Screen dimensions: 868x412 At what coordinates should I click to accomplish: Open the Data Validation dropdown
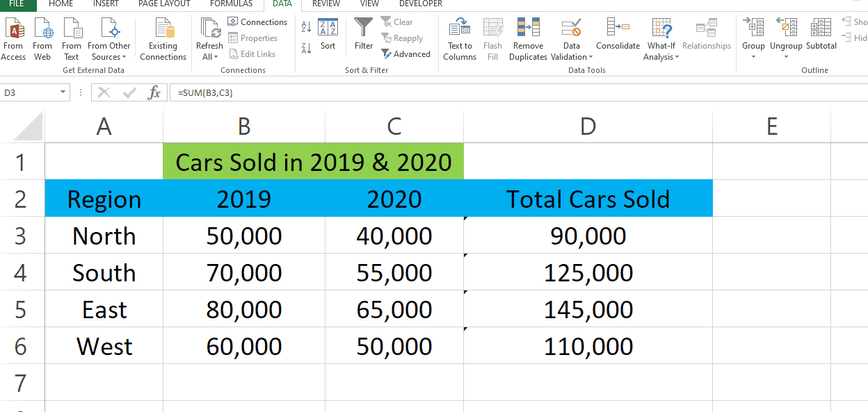(571, 38)
